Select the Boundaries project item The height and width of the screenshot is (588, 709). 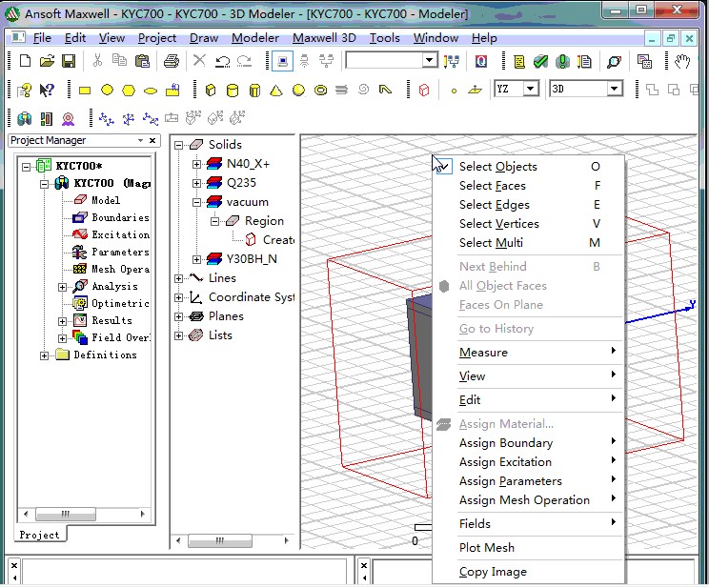(120, 217)
